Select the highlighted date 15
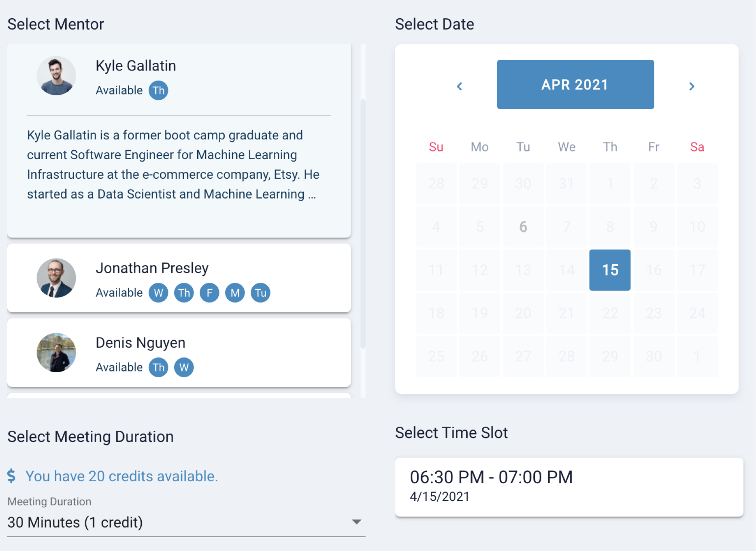Screen dimensions: 756x551 [610, 270]
